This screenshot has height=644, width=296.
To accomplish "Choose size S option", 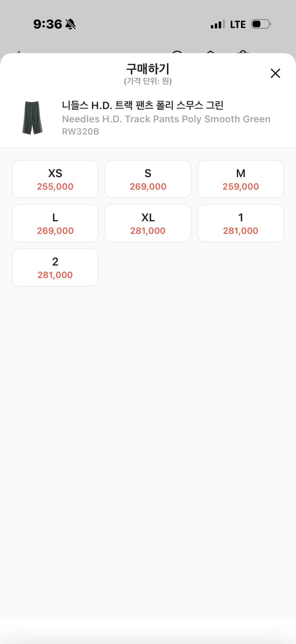I will point(148,179).
